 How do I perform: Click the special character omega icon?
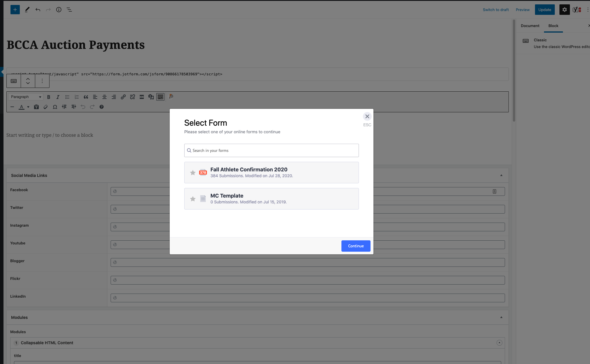coord(55,107)
